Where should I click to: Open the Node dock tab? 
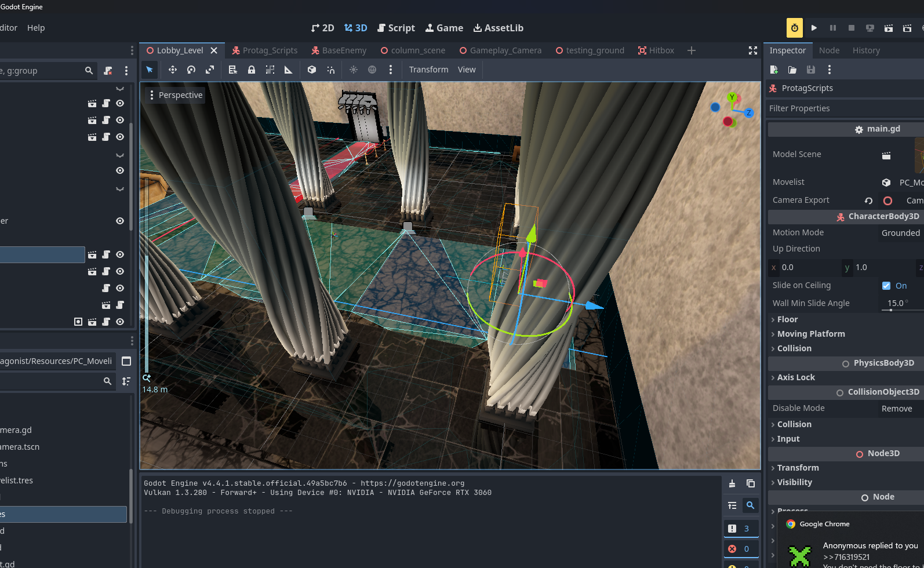pyautogui.click(x=829, y=50)
